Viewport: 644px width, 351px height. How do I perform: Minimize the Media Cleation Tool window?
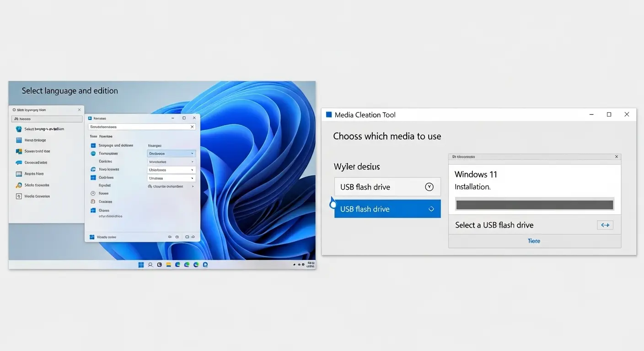[591, 115]
